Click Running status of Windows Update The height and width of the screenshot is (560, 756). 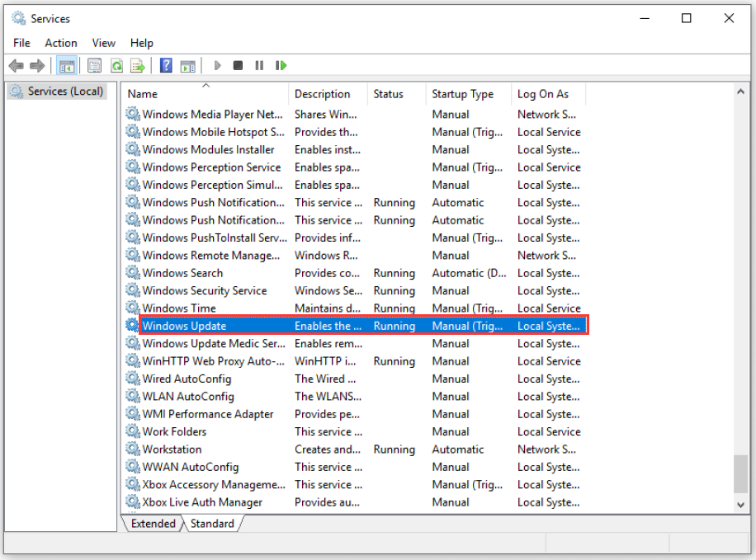[x=394, y=326]
